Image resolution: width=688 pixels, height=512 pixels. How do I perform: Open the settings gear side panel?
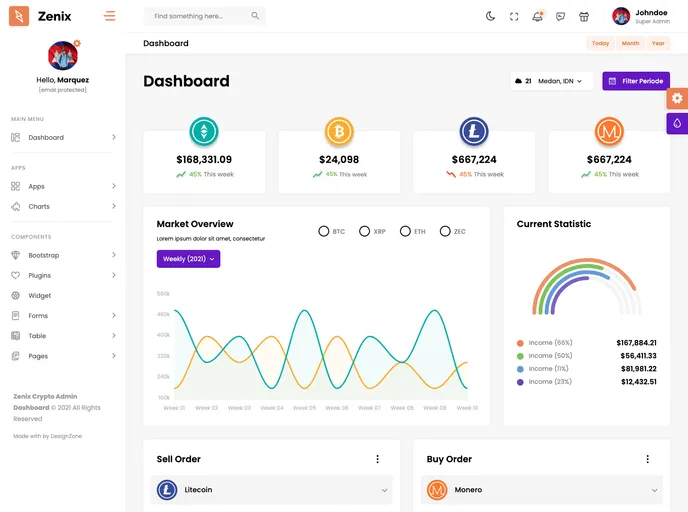coord(677,98)
